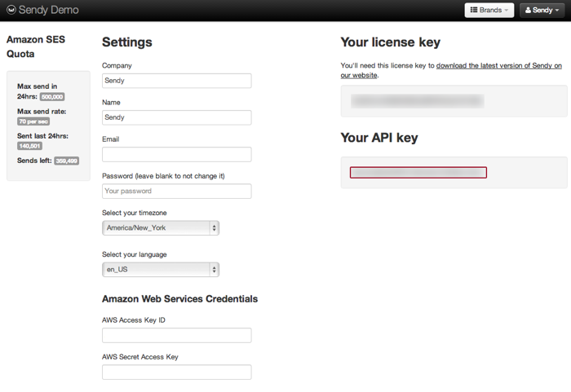
Task: Select the highlighted API key field
Action: coord(418,173)
